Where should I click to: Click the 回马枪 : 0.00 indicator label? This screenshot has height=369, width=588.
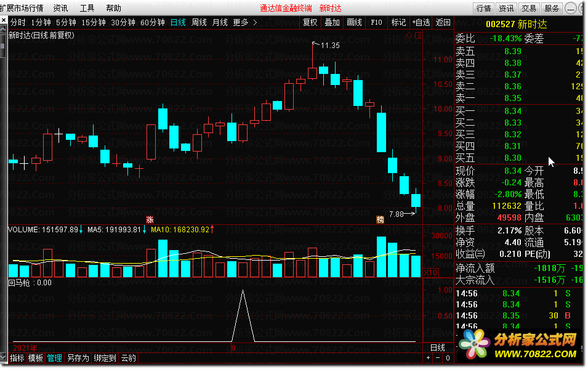pos(30,283)
